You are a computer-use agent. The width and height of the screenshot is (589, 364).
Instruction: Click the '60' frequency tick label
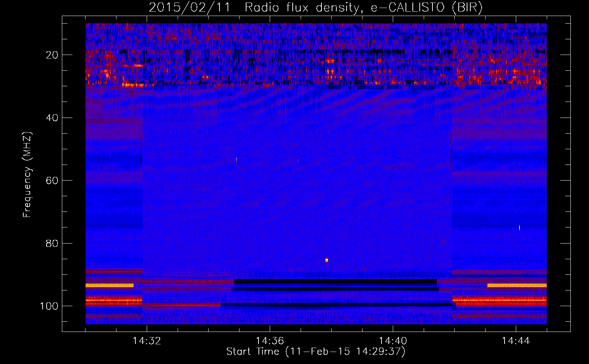(x=52, y=181)
